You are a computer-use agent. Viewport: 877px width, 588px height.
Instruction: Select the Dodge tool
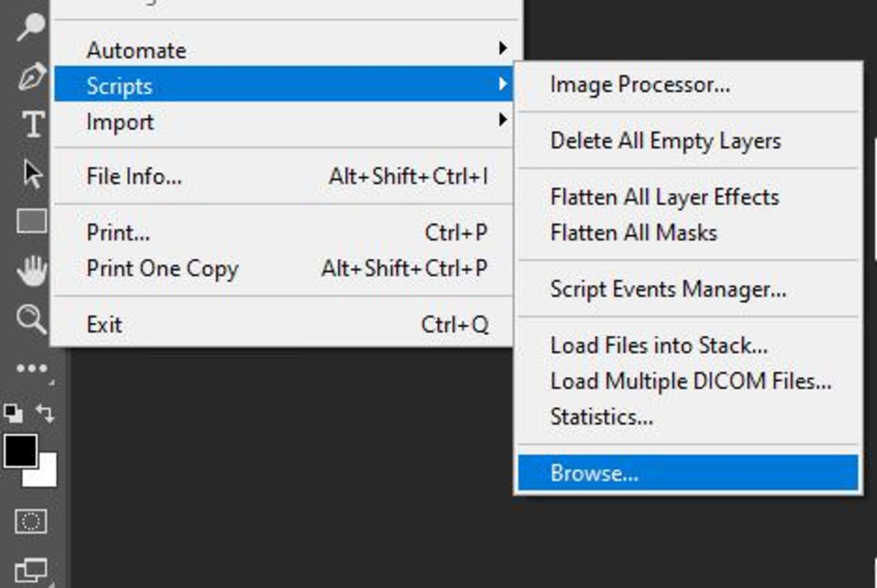pos(30,26)
